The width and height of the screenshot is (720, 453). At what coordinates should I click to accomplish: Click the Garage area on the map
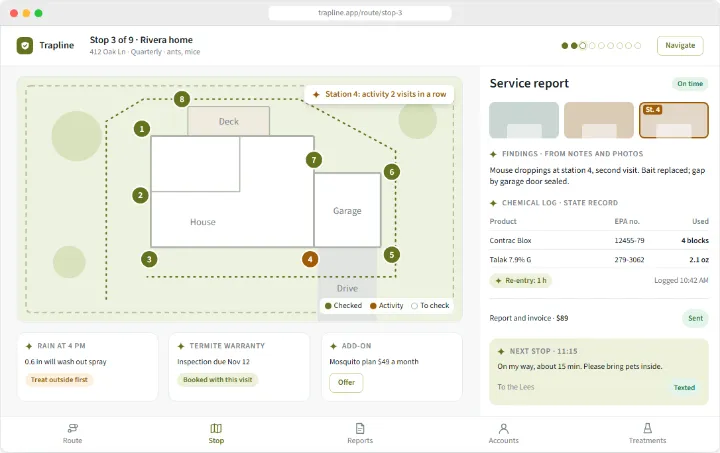[x=347, y=211]
